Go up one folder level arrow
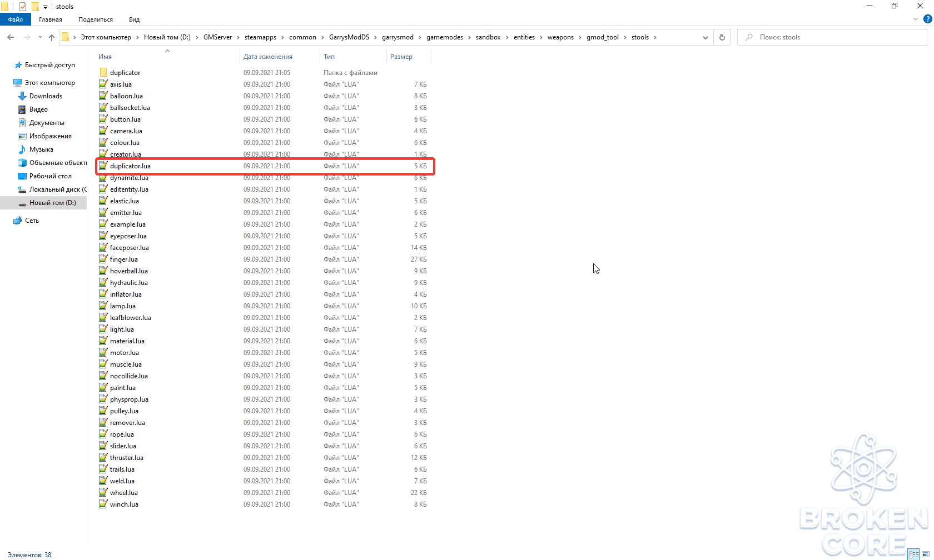Viewport: 934px width, 560px height. coord(52,37)
